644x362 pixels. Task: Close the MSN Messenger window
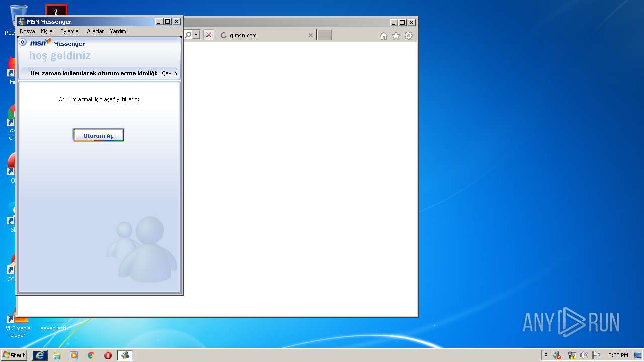click(x=177, y=22)
